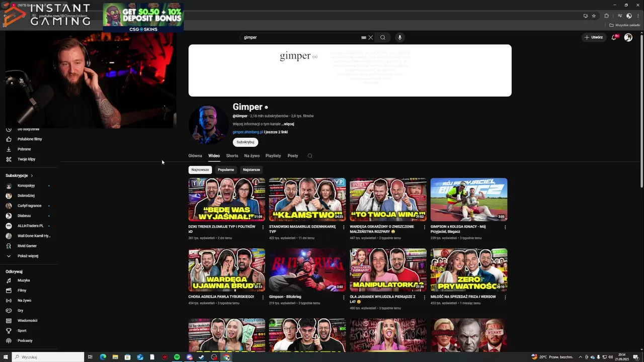Viewport: 644px width, 362px height.
Task: Open Konopskyy subscription channel
Action: (26, 186)
